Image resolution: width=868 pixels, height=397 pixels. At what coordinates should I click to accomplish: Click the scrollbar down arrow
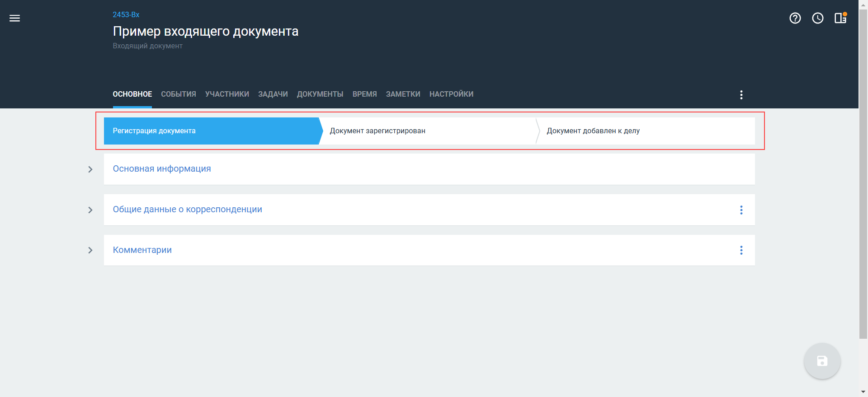[x=863, y=392]
